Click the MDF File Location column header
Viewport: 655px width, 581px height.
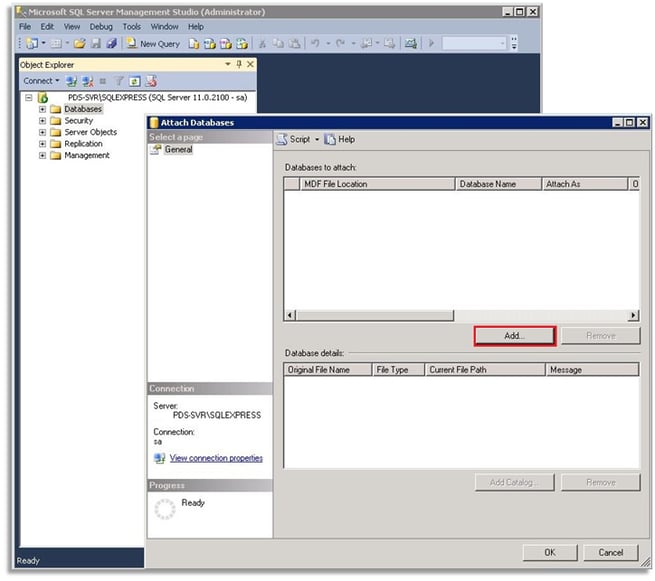click(377, 184)
